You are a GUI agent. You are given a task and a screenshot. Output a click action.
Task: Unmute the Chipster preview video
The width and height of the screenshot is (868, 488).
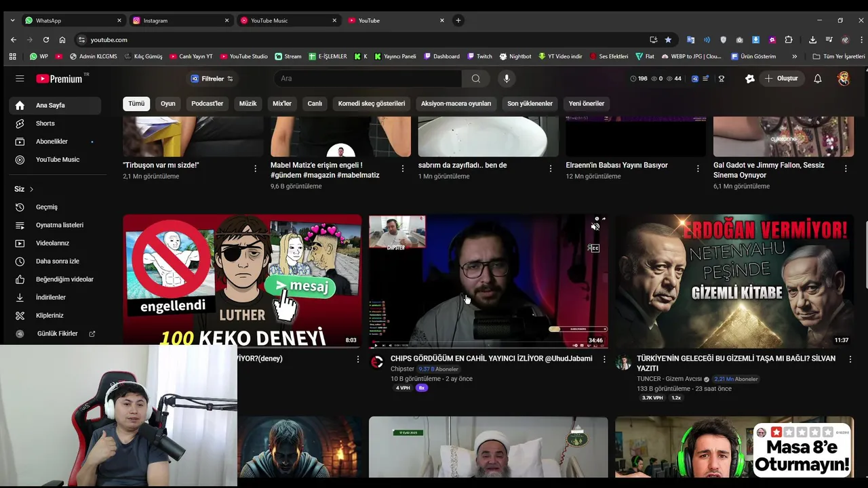coord(595,227)
